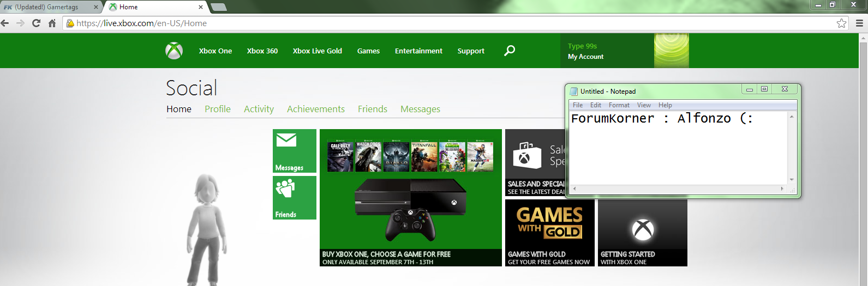Click the browser back arrow

click(5, 23)
